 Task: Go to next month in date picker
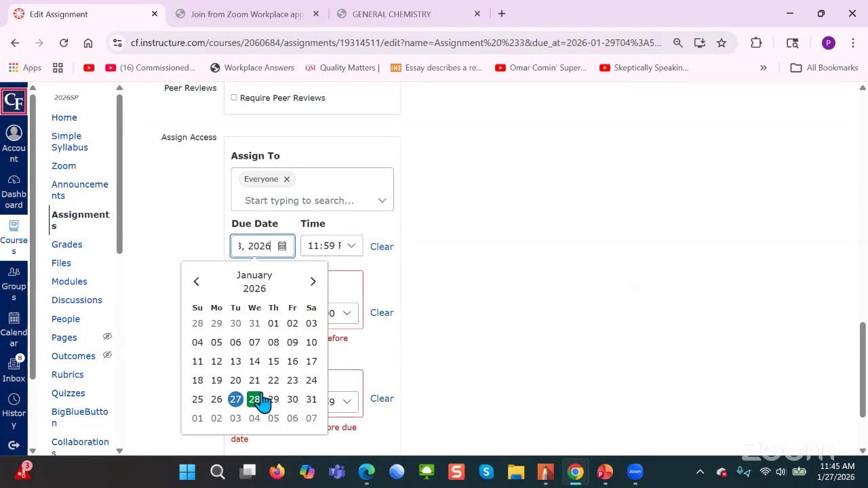pos(313,281)
